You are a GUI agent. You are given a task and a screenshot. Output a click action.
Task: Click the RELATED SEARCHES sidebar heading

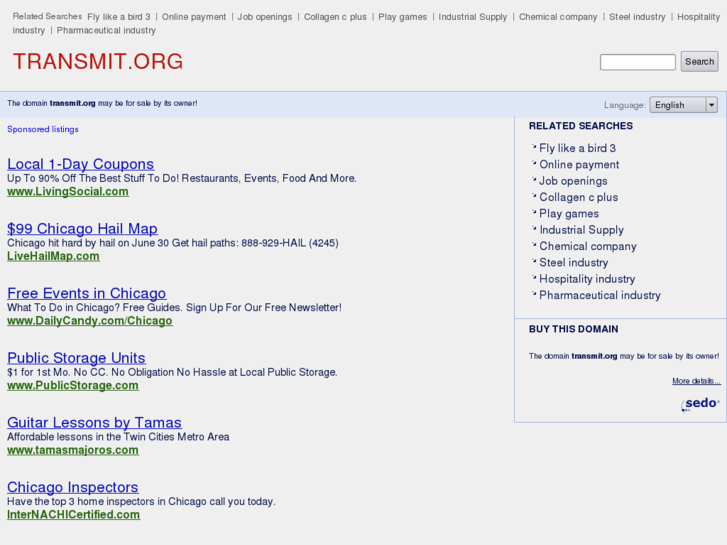click(x=580, y=126)
